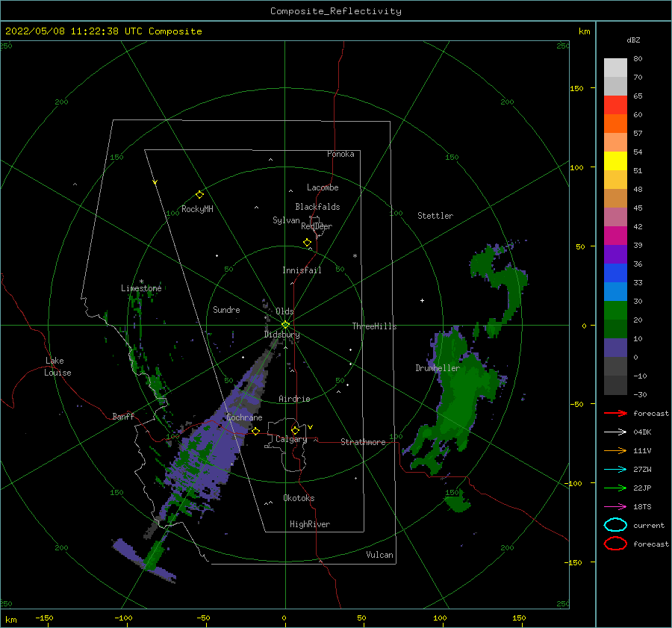Select the Sylvan label

pyautogui.click(x=286, y=220)
